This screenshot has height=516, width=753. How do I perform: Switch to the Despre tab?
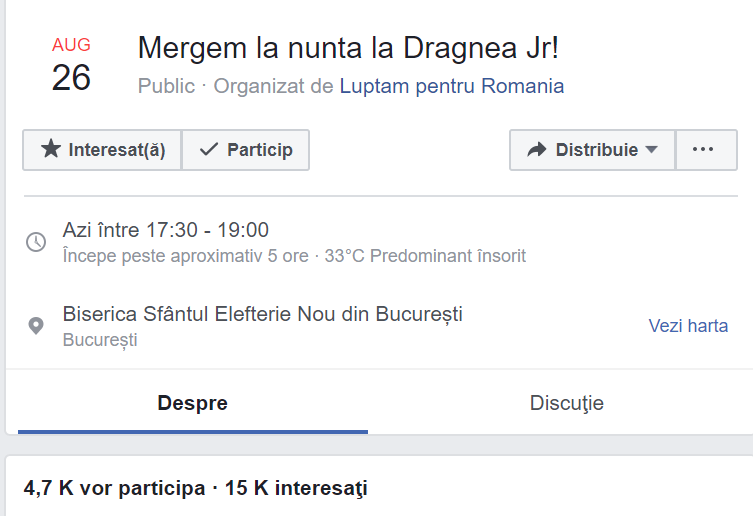coord(192,404)
